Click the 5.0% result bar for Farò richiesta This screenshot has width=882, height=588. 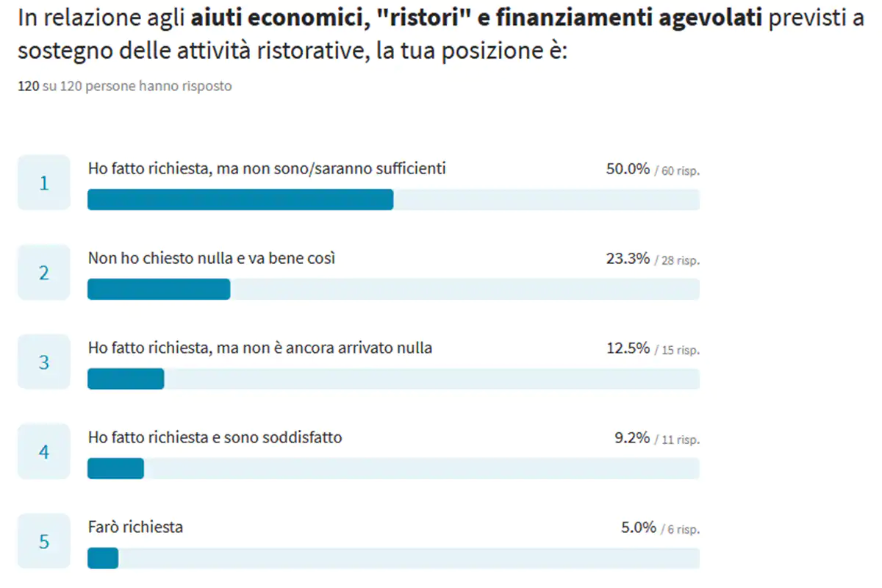[393, 558]
